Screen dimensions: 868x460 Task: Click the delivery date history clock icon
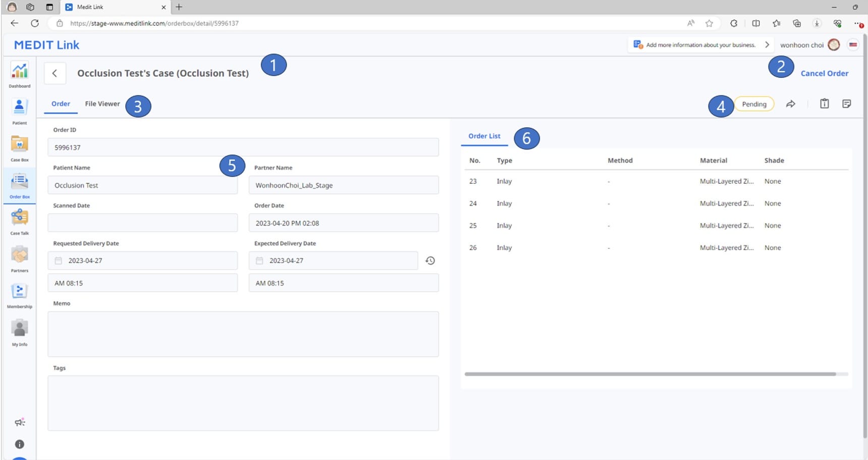coord(430,261)
